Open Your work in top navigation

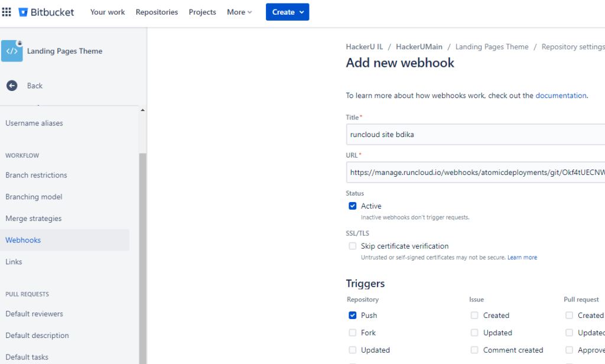pyautogui.click(x=108, y=12)
